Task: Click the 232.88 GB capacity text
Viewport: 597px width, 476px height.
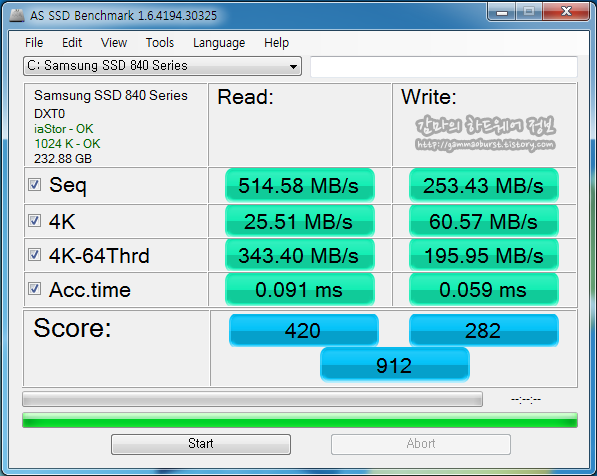Action: pyautogui.click(x=63, y=158)
